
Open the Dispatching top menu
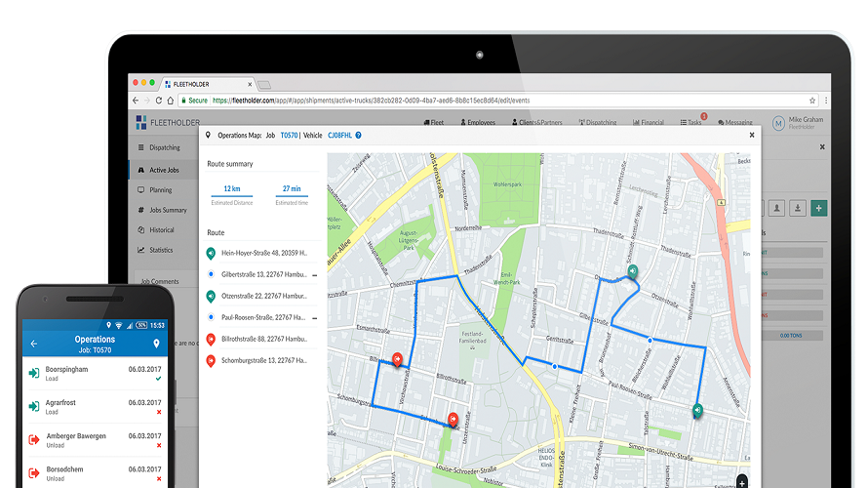(x=598, y=122)
